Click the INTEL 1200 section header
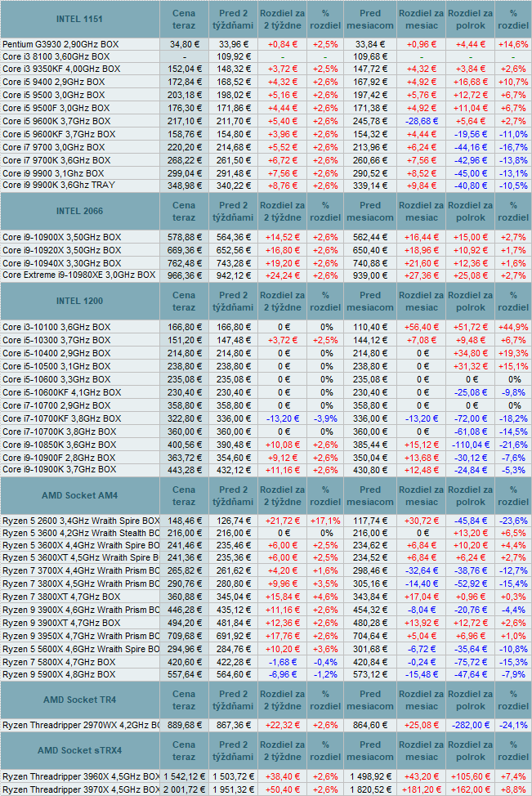This screenshot has width=532, height=796. tap(79, 301)
